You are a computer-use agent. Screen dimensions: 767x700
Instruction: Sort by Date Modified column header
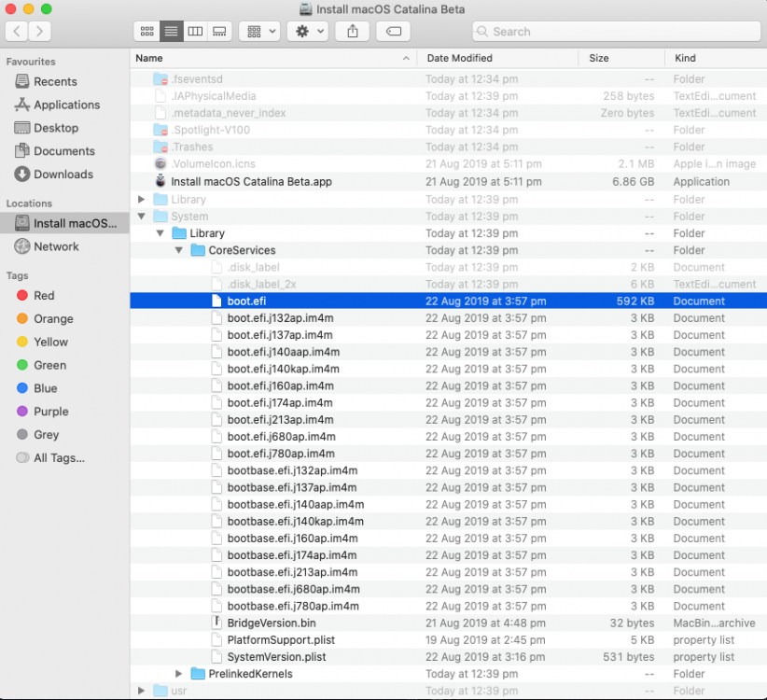click(x=497, y=58)
